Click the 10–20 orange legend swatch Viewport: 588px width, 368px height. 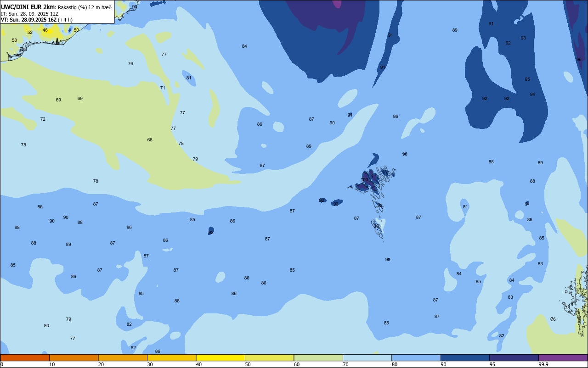click(x=73, y=357)
